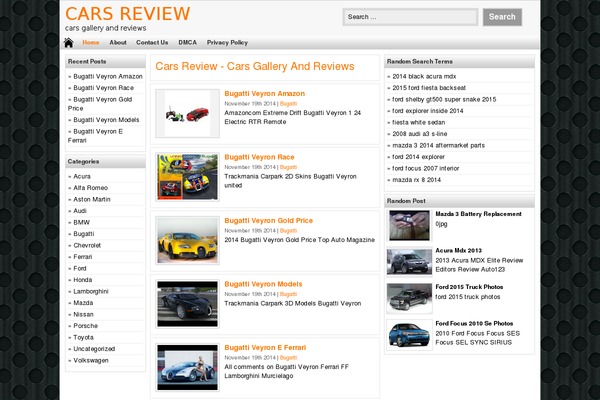Open search term 2015 ford fiesta backseat
600x400 pixels.
tap(429, 88)
